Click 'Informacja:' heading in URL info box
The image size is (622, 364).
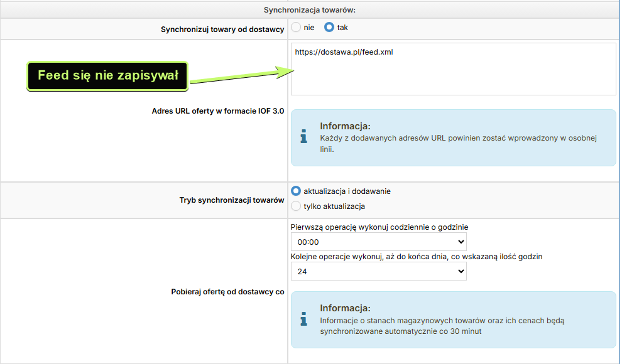click(345, 126)
